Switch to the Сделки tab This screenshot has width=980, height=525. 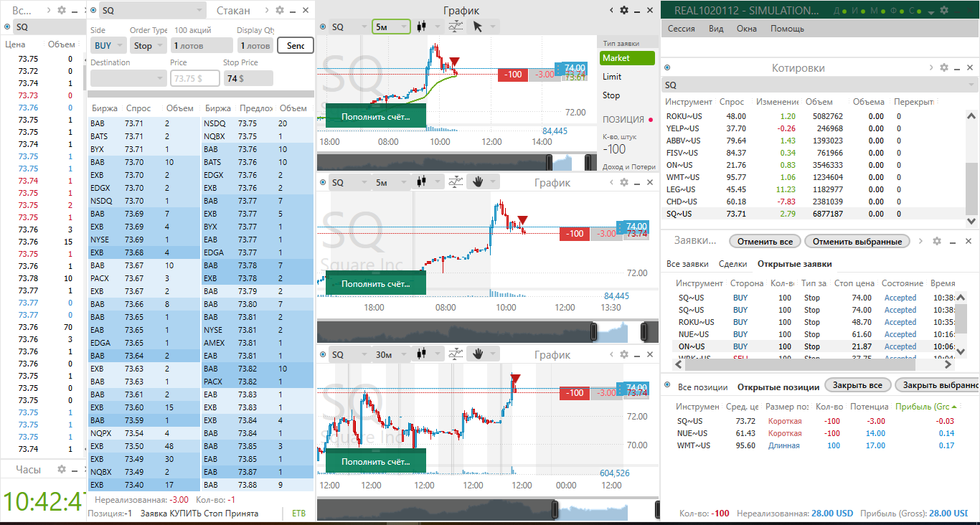point(733,264)
